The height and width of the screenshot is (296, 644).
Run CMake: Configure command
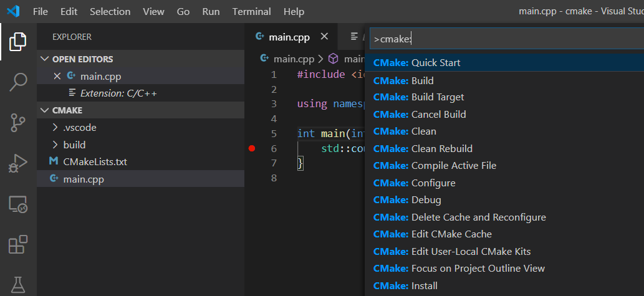click(504, 183)
